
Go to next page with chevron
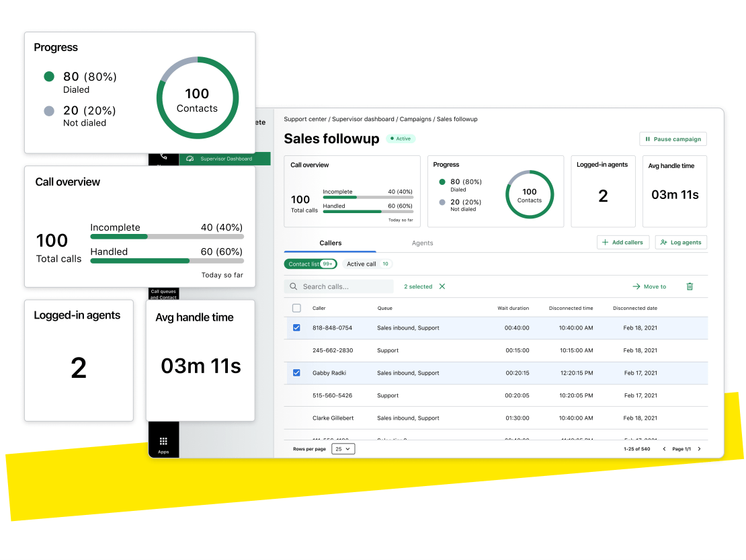pos(699,448)
